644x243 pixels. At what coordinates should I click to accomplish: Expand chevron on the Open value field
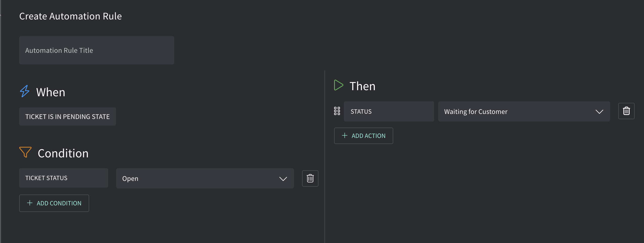click(283, 179)
